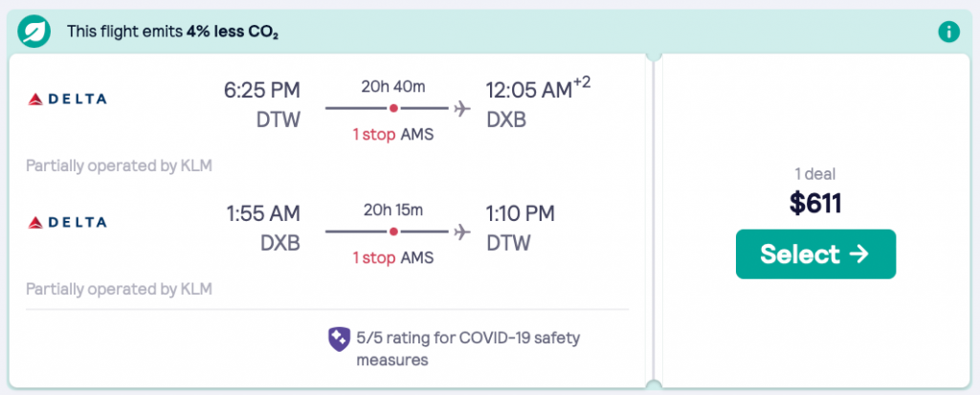Click the return flight red stop dot
This screenshot has width=980, height=395.
[393, 231]
